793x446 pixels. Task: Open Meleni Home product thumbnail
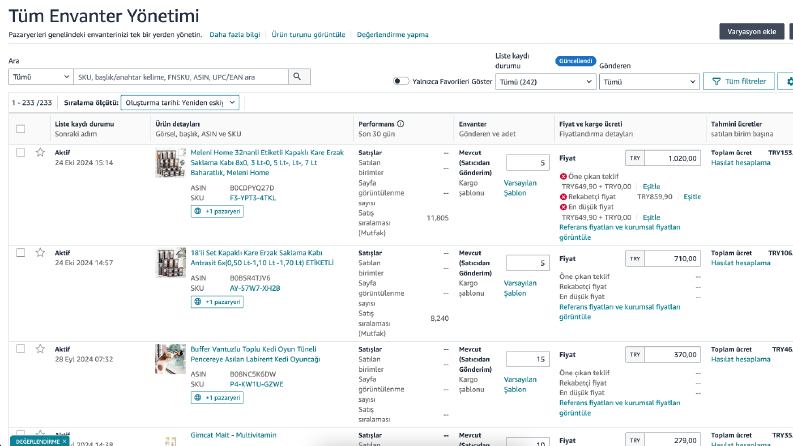pos(170,163)
